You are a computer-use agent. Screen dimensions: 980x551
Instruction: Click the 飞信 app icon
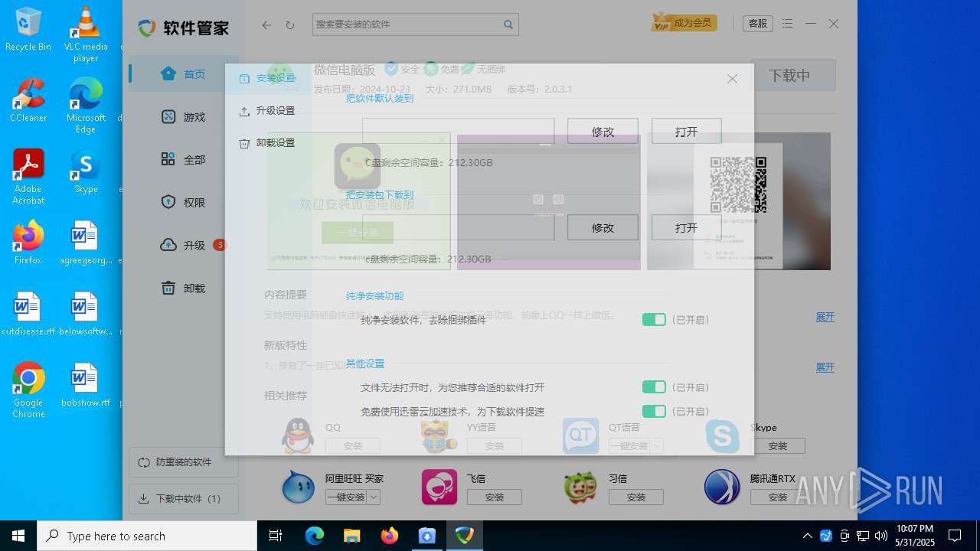pos(439,487)
